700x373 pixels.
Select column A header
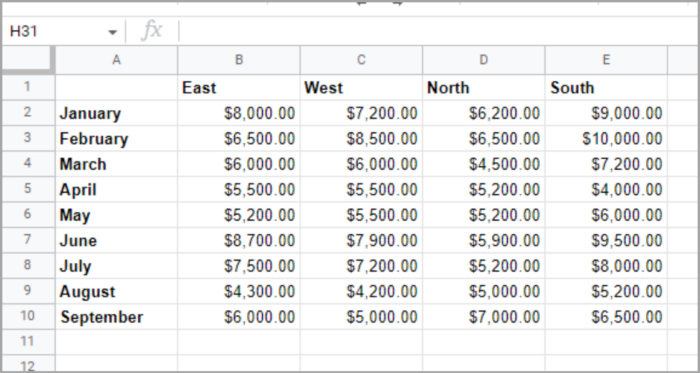pos(116,60)
